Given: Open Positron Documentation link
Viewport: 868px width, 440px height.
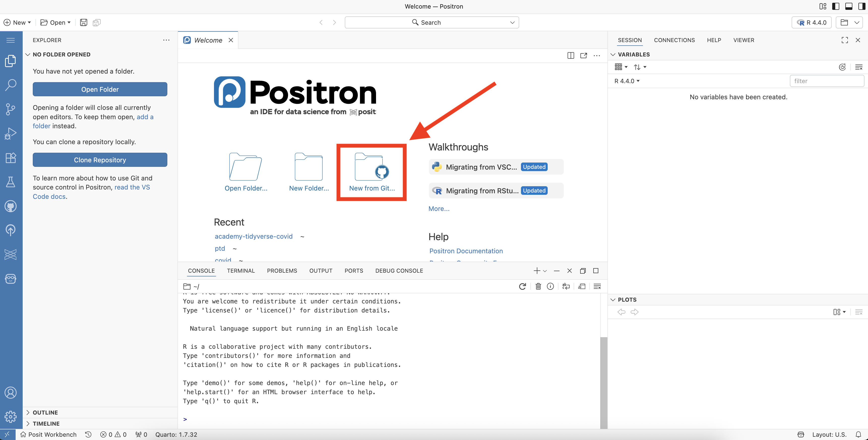Looking at the screenshot, I should pyautogui.click(x=466, y=251).
